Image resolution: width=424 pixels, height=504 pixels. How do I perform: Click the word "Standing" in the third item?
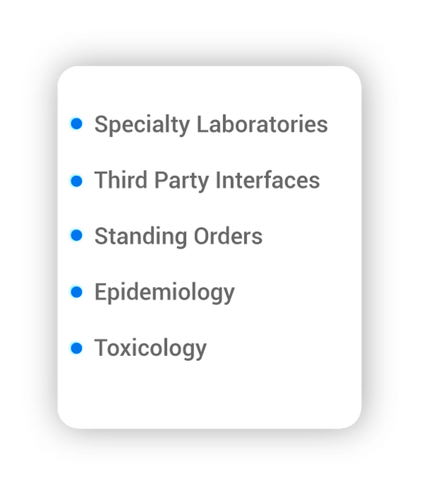(134, 237)
